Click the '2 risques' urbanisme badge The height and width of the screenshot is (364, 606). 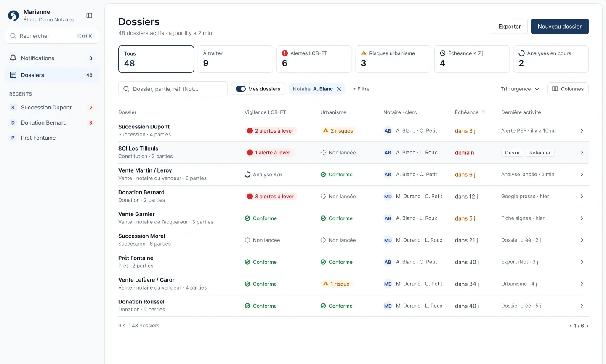[338, 131]
